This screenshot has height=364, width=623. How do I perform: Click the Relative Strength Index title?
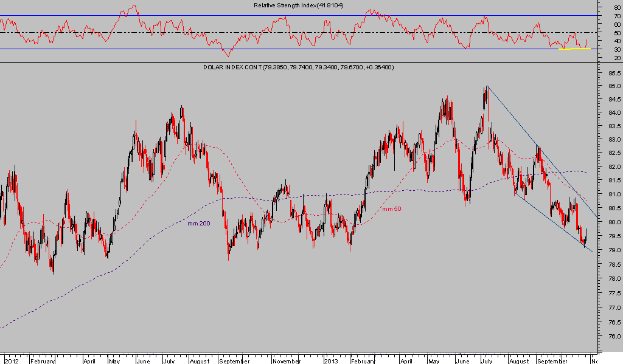tap(294, 5)
